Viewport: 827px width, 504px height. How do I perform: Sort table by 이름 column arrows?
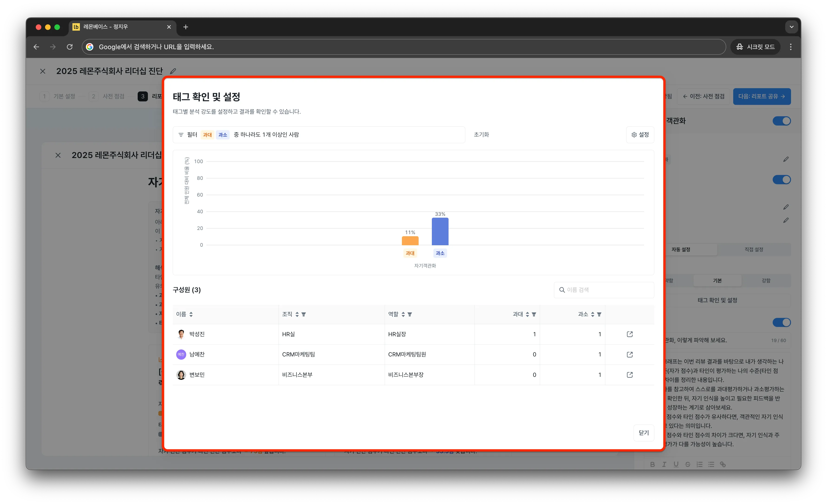(191, 314)
